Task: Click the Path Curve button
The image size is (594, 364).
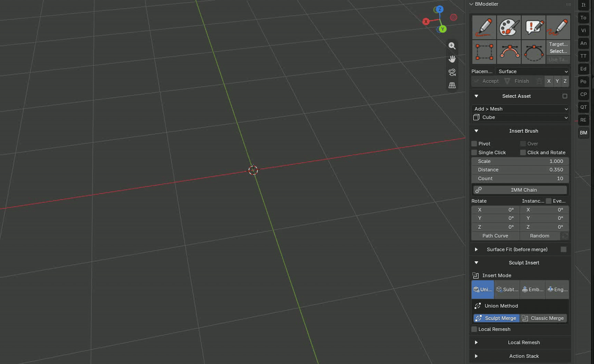Action: pyautogui.click(x=495, y=235)
